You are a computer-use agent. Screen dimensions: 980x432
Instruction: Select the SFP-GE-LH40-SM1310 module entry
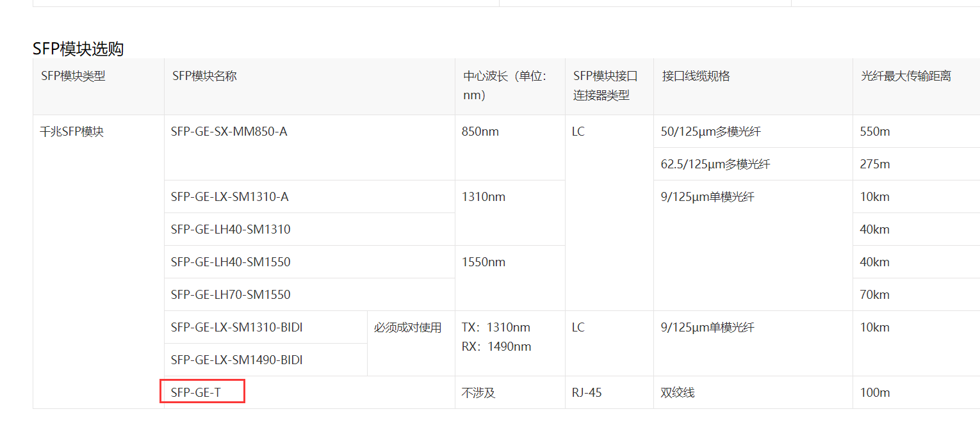point(231,229)
